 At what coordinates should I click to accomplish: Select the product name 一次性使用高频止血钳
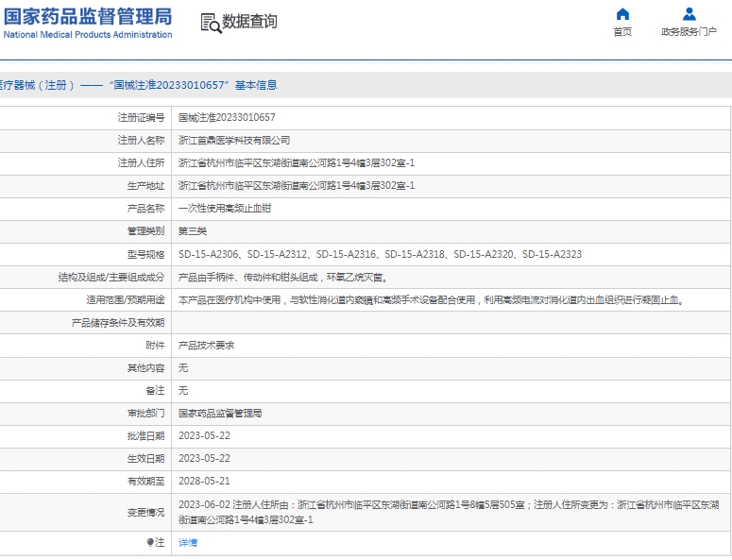click(x=225, y=209)
